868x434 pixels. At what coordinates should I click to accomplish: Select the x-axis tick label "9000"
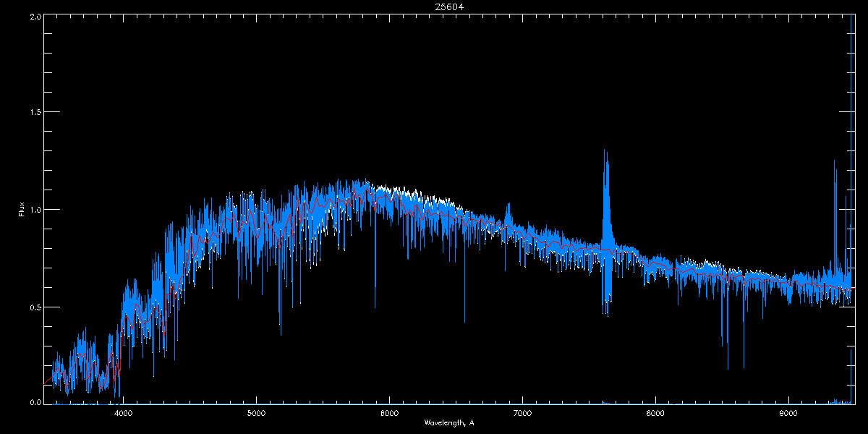pyautogui.click(x=788, y=414)
